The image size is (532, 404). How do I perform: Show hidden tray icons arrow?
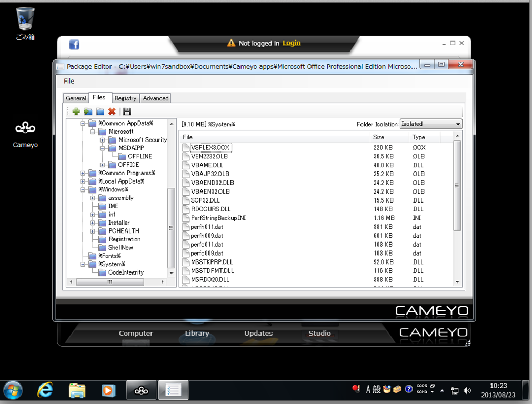[x=442, y=390]
